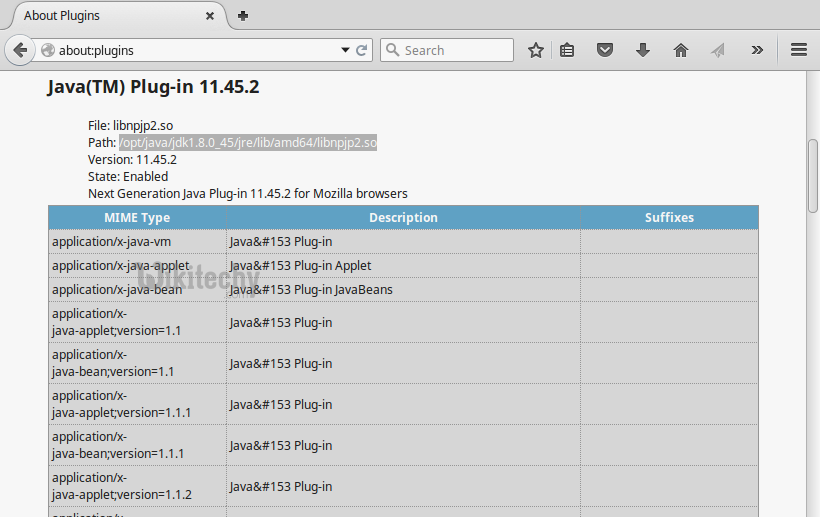Click the Description column header
This screenshot has width=820, height=517.
(x=403, y=217)
